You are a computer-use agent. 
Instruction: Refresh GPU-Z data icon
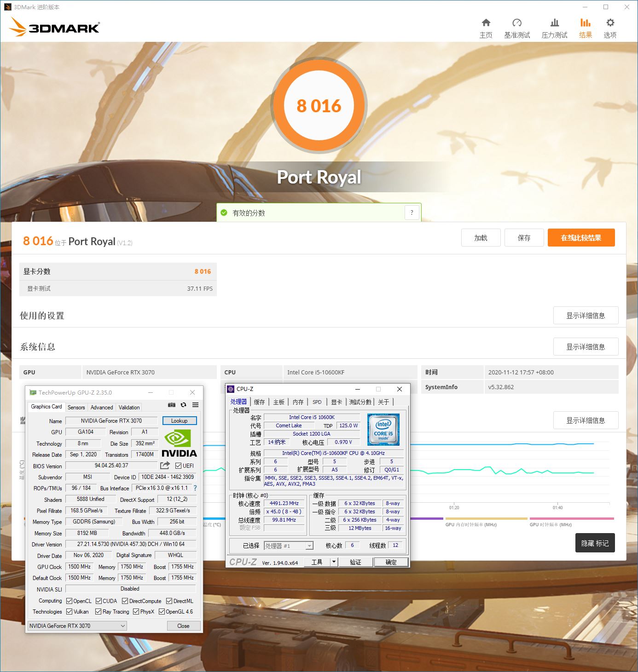[x=183, y=405]
